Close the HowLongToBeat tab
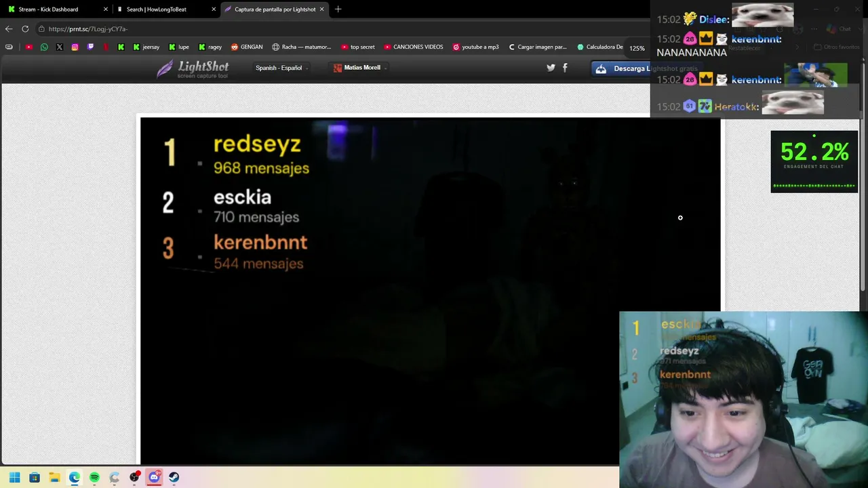The width and height of the screenshot is (868, 488). pos(214,9)
